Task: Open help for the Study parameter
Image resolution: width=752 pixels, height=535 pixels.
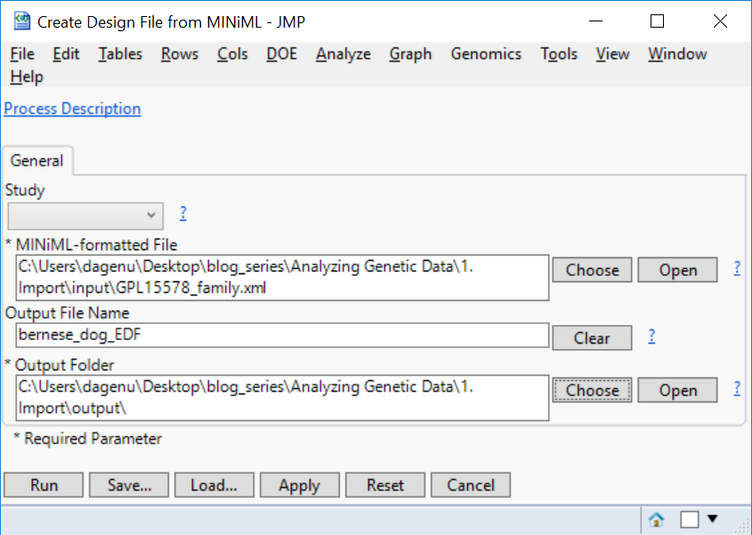Action: [183, 213]
